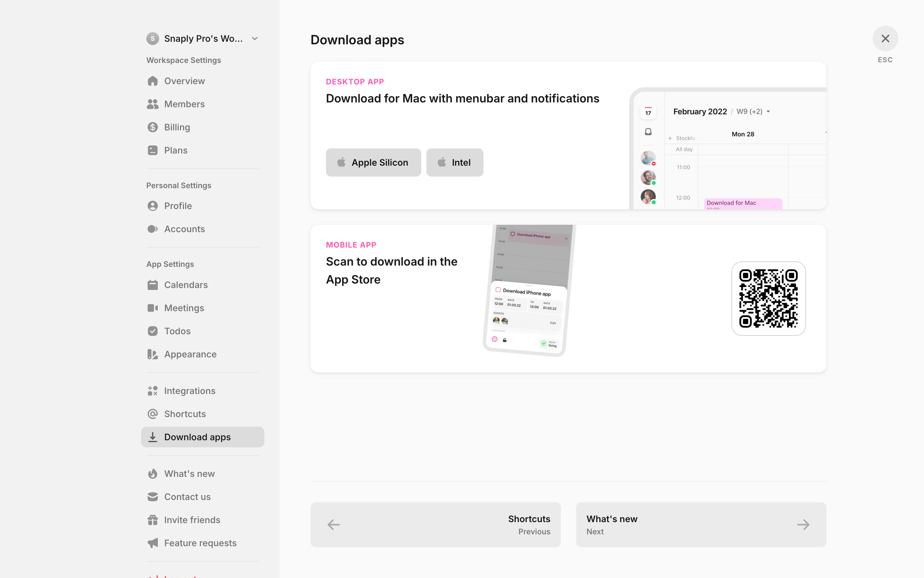Open the W9 (+2) week dropdown

coord(753,112)
